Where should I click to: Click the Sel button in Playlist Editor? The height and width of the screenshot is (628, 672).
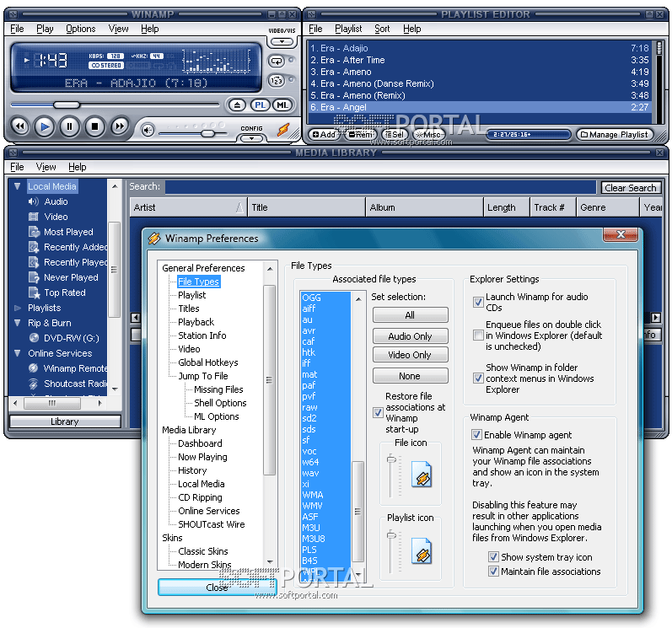tap(394, 135)
